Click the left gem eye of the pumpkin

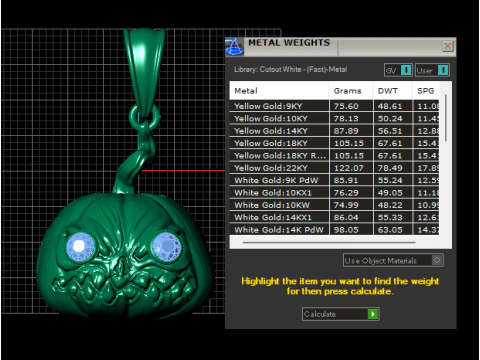click(x=80, y=247)
